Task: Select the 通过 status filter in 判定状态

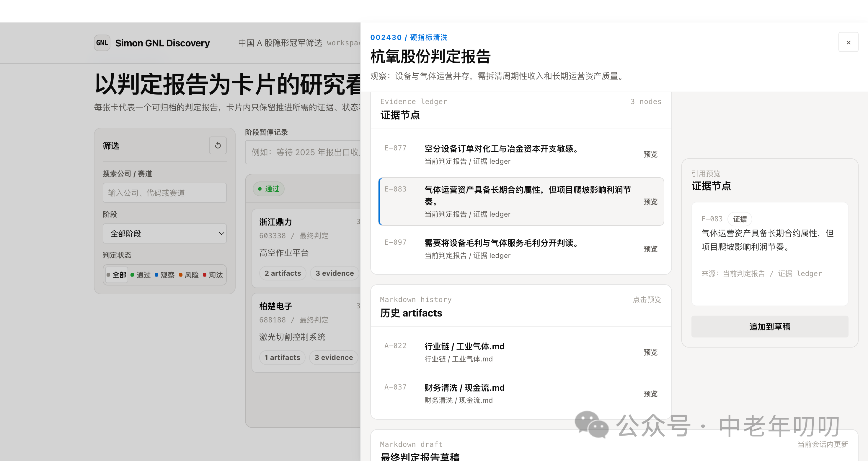Action: (141, 275)
